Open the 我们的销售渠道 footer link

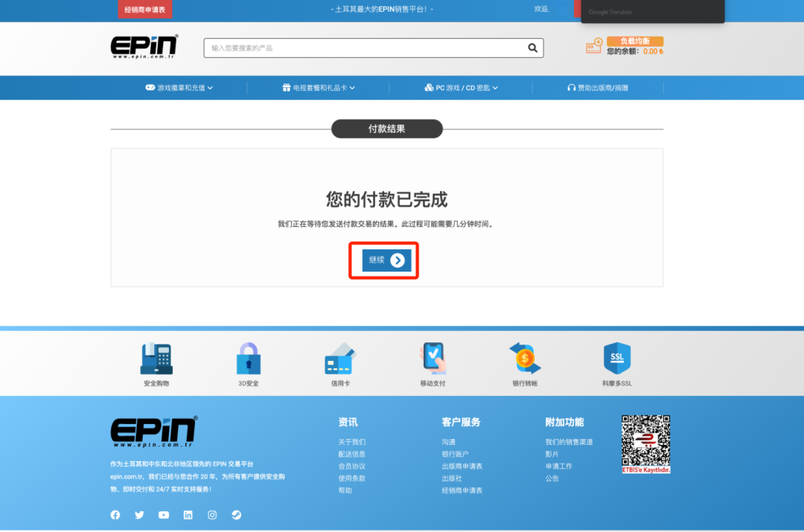569,442
